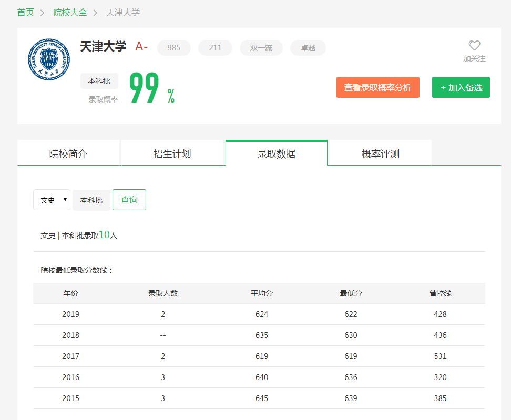Click average score 624 in 2019 row

click(x=262, y=314)
